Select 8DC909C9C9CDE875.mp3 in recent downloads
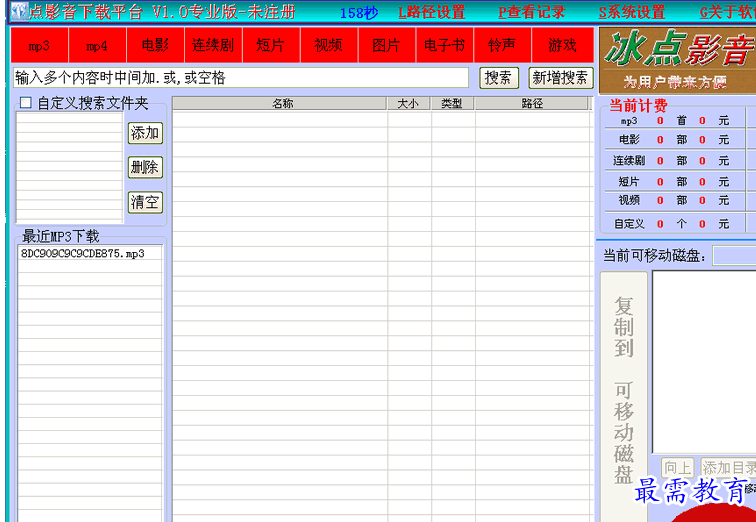 (82, 254)
